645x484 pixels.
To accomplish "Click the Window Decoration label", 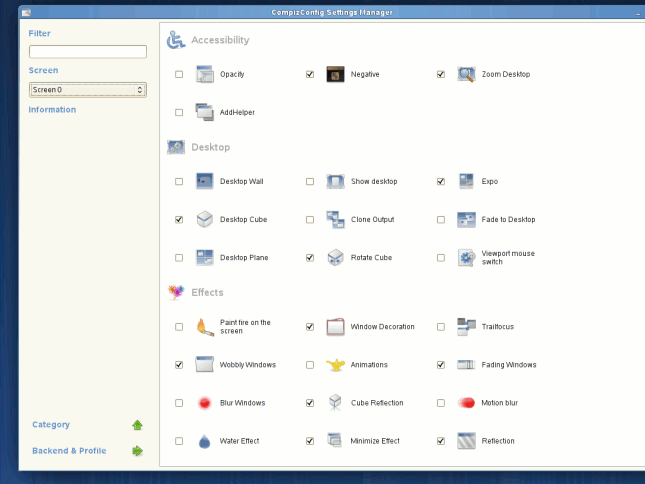I will (x=383, y=327).
